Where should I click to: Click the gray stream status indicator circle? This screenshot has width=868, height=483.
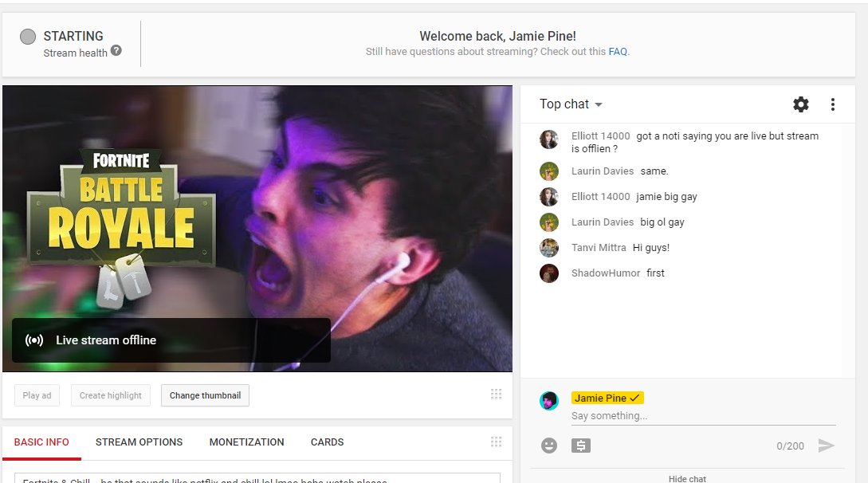(28, 37)
